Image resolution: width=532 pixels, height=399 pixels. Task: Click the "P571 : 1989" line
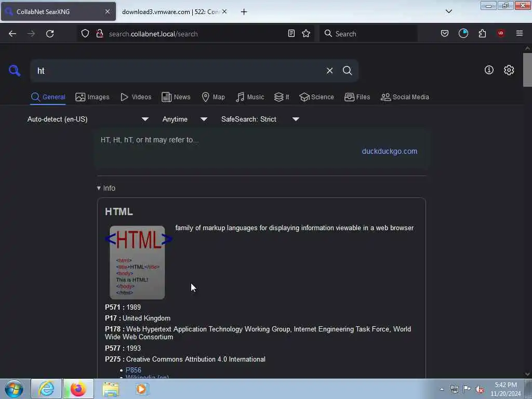point(123,308)
